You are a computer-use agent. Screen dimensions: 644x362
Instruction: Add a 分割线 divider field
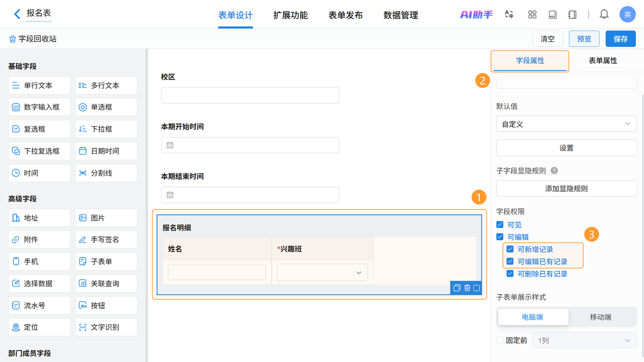click(x=106, y=173)
